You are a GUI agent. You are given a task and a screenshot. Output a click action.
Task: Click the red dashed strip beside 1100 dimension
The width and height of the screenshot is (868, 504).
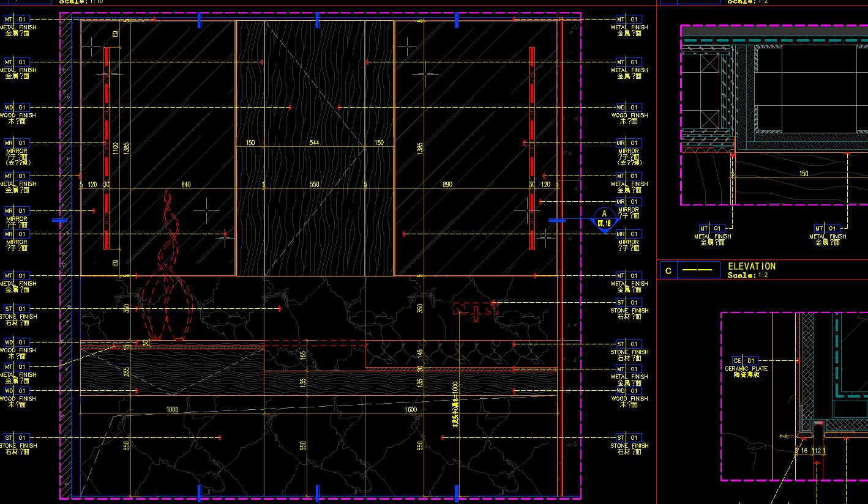pyautogui.click(x=107, y=148)
